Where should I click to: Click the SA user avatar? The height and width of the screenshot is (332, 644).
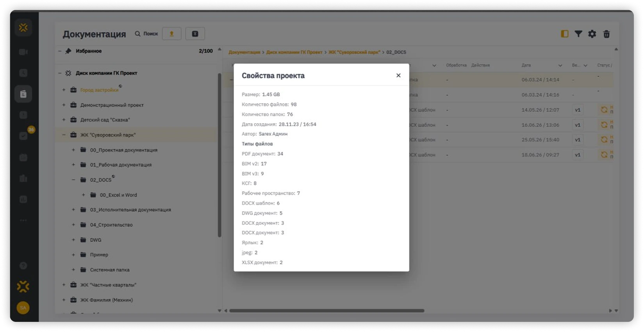click(23, 307)
